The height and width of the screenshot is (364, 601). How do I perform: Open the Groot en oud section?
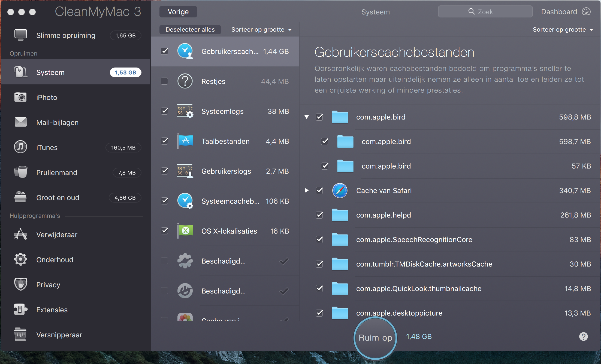point(58,198)
